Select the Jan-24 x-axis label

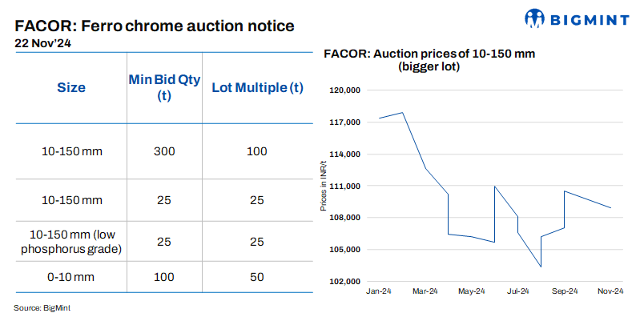(379, 291)
